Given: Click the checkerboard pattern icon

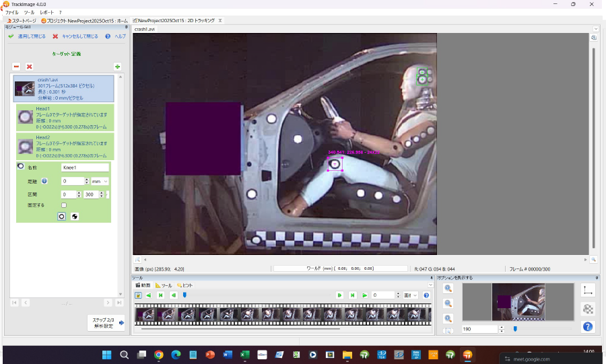Looking at the screenshot, I should pyautogui.click(x=587, y=309).
